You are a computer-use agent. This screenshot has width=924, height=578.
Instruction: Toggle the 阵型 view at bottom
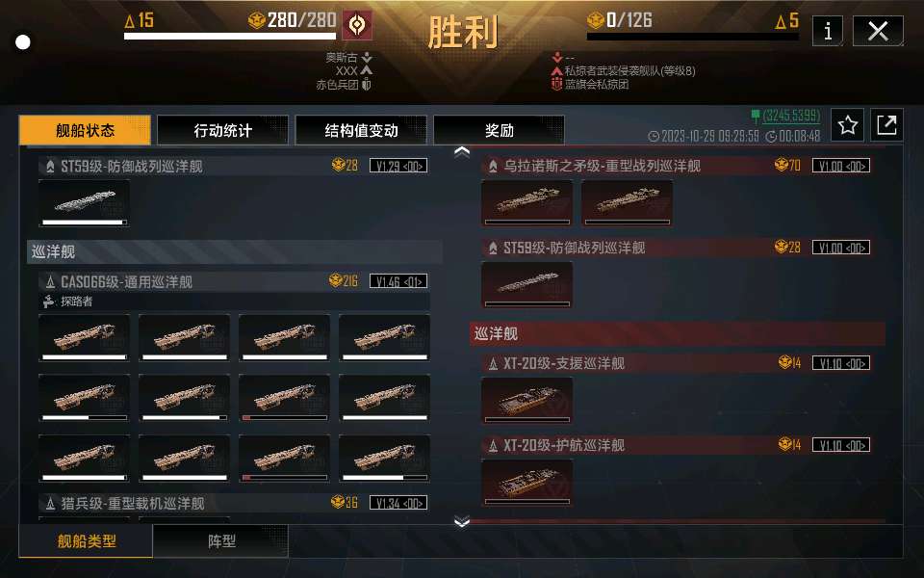221,540
